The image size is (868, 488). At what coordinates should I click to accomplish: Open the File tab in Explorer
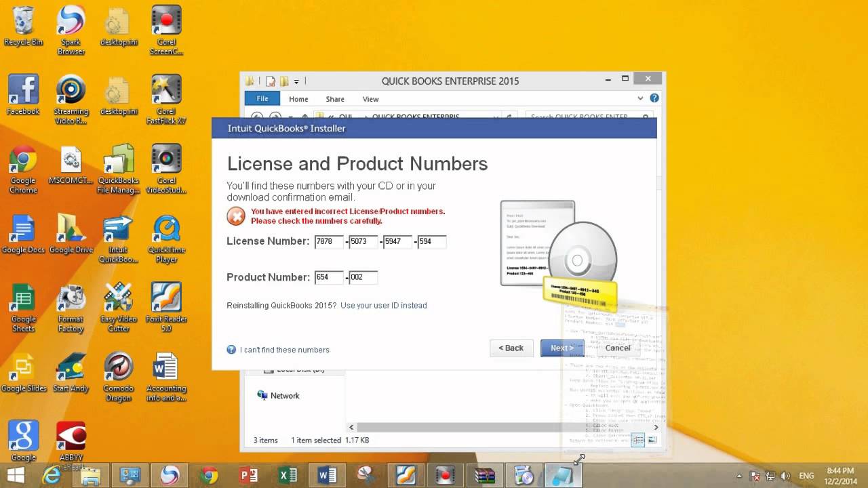point(262,99)
